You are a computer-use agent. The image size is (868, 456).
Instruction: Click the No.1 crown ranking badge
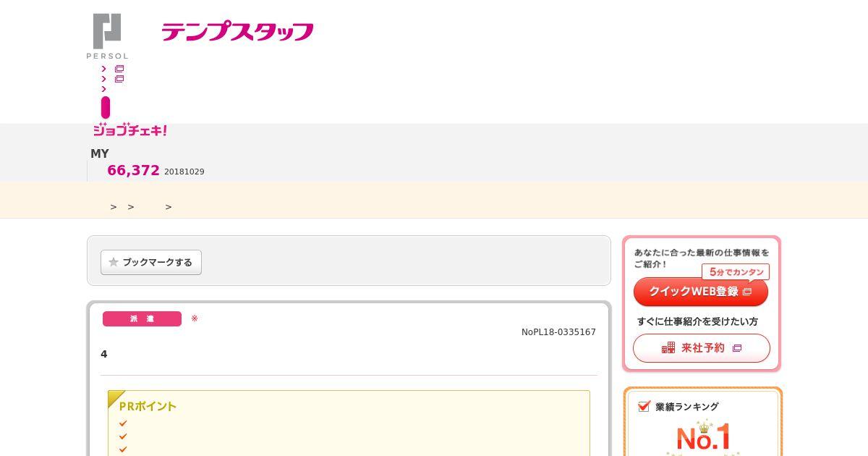point(703,436)
